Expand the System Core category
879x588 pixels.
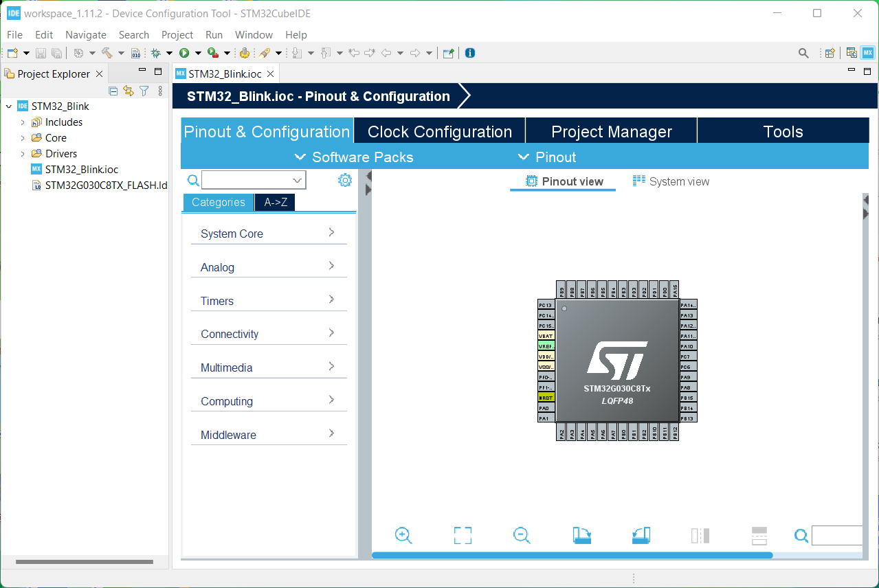pyautogui.click(x=269, y=234)
